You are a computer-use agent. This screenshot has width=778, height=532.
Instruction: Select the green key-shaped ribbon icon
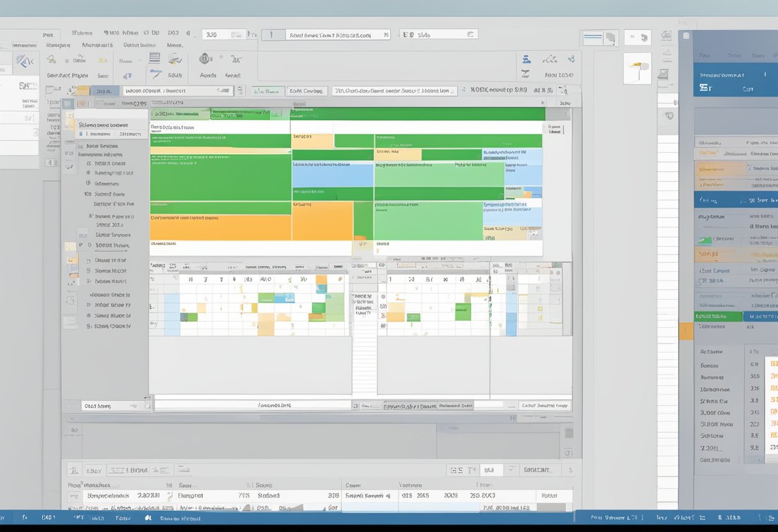52,59
